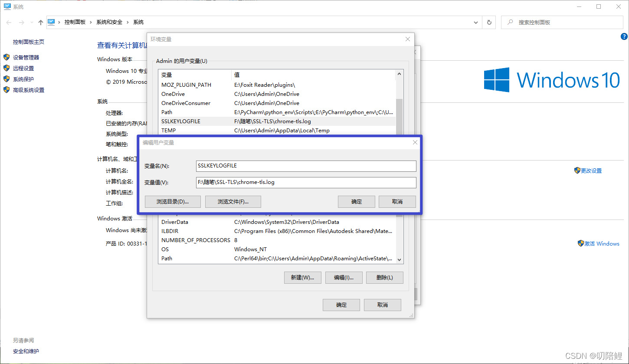Screen dimensions: 629x364
Task: Click the 浏览目录(D)... button
Action: pyautogui.click(x=173, y=202)
